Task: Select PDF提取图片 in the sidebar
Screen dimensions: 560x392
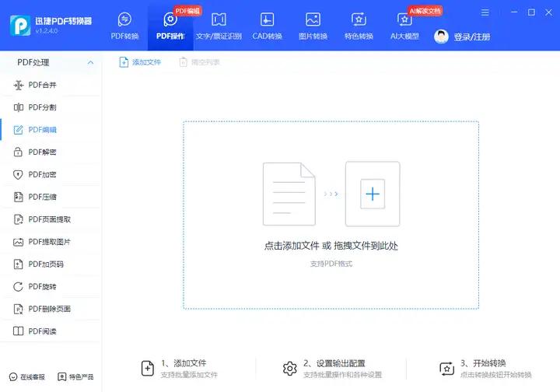Action: (51, 242)
